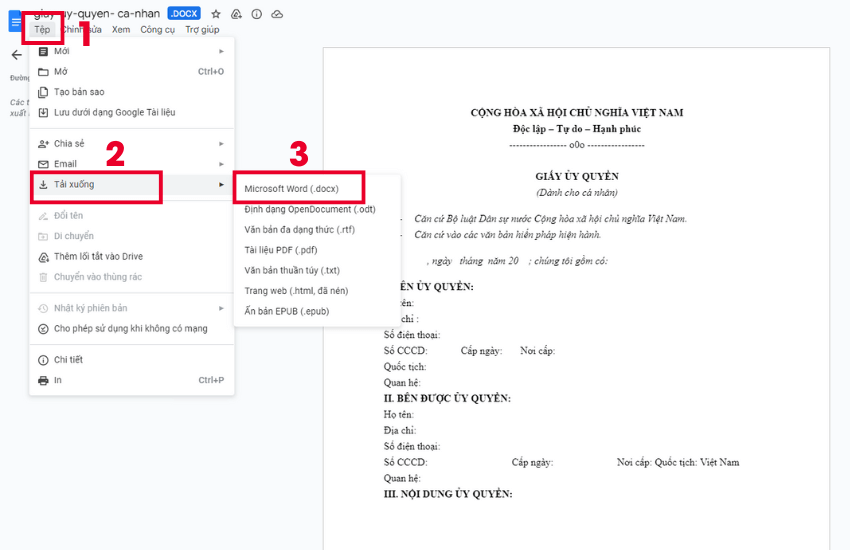The height and width of the screenshot is (550, 850).
Task: Click the GIẤY ỦY QUYỀN heading in the document
Action: (577, 176)
